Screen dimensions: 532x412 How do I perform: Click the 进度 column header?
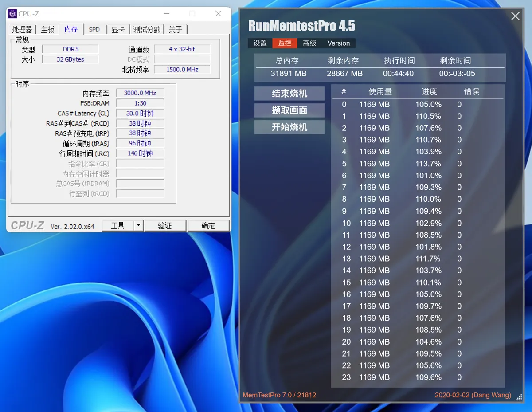(429, 92)
